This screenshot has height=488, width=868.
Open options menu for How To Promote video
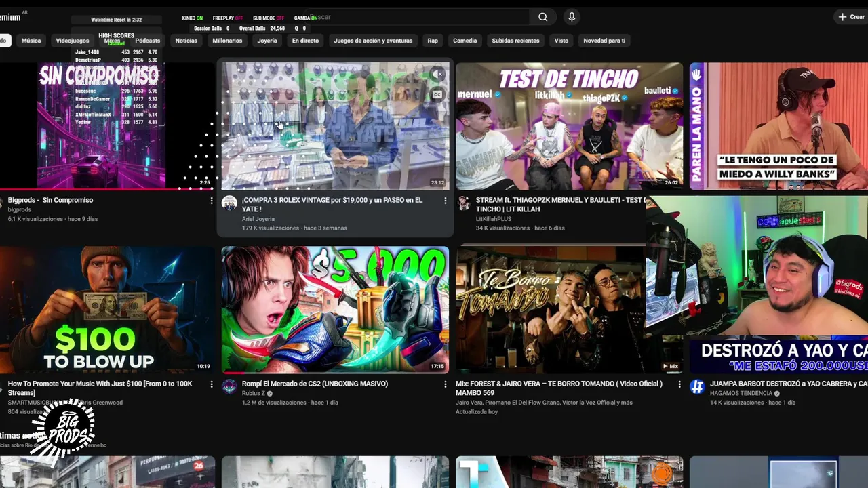point(212,384)
